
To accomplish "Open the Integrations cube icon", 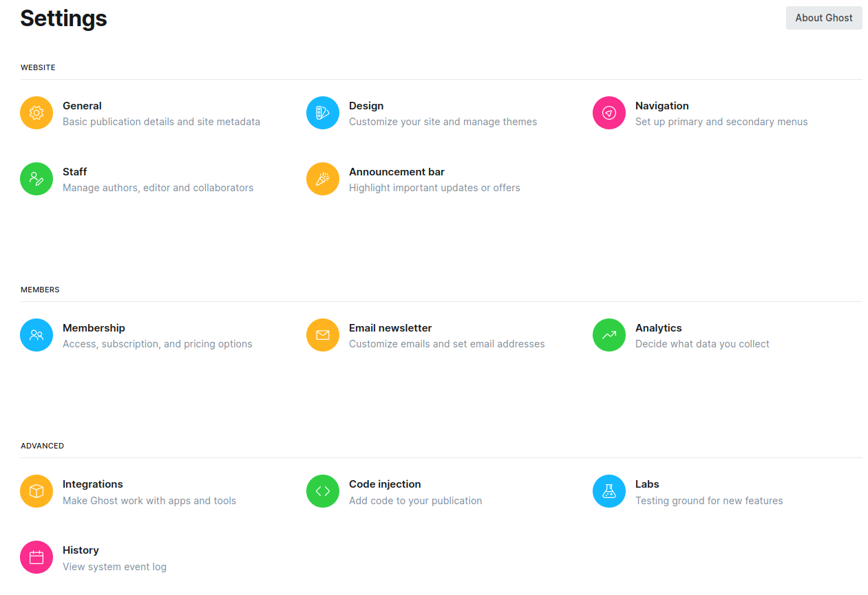I will pos(36,491).
